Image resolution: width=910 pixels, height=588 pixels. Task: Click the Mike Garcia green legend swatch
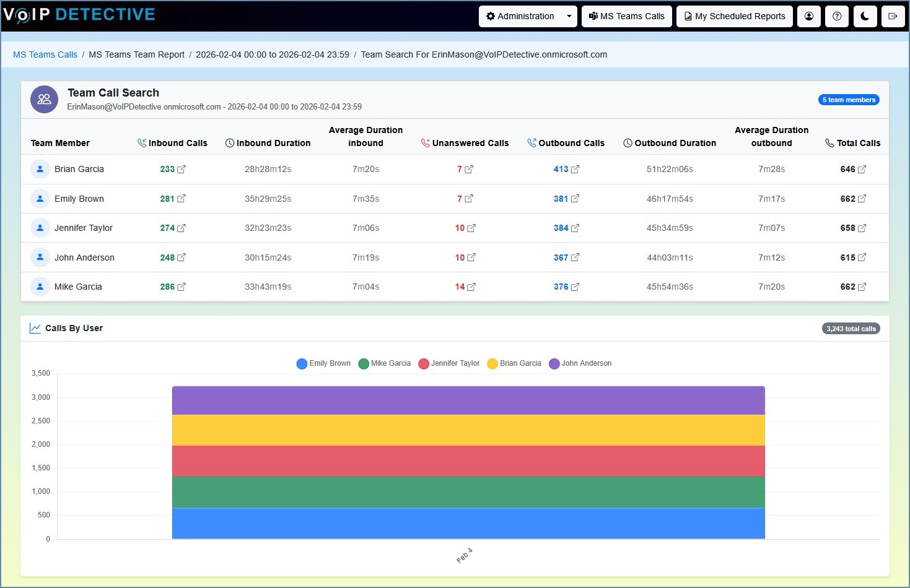(364, 364)
